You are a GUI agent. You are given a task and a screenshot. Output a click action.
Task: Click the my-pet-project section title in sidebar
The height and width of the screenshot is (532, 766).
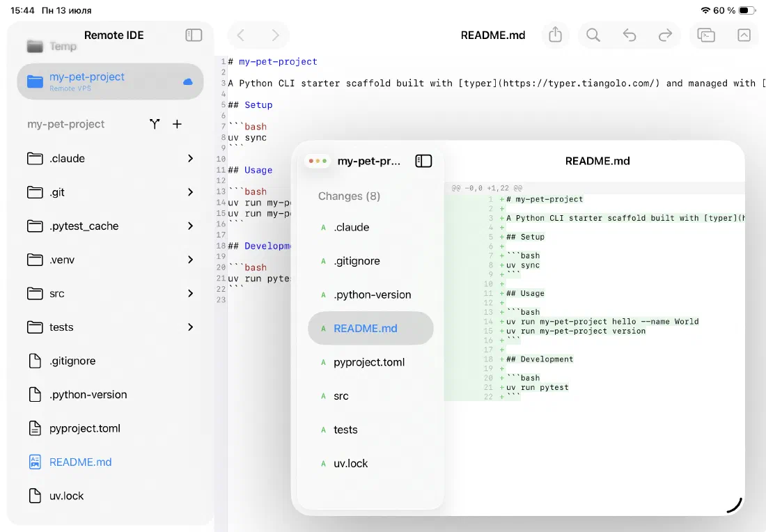pos(66,124)
